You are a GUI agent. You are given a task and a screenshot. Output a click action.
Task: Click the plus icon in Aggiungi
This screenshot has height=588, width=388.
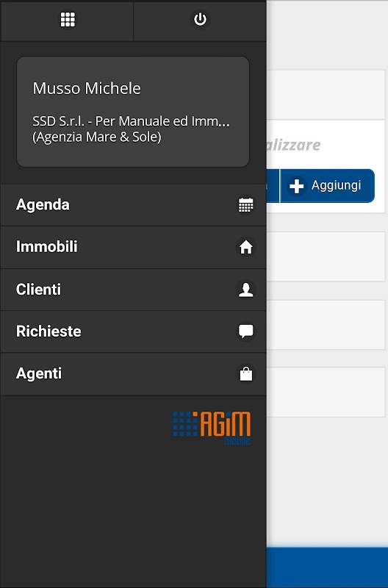tap(297, 186)
